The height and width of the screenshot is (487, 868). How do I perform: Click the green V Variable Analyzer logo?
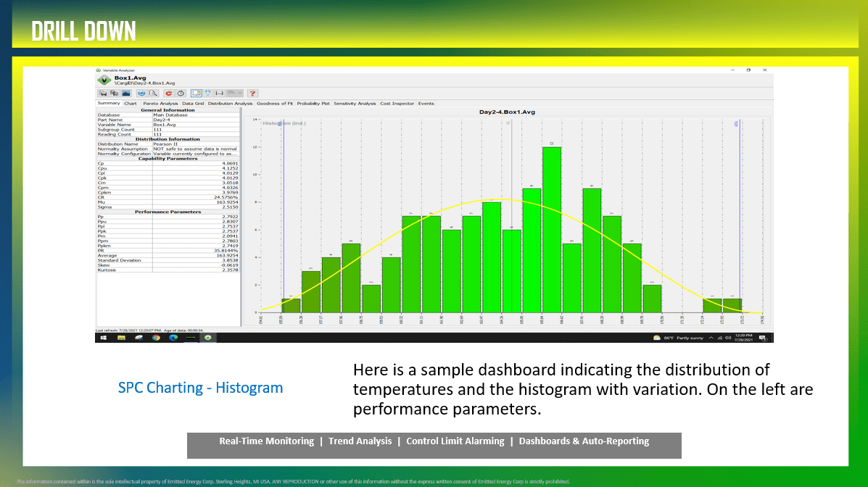(x=104, y=80)
